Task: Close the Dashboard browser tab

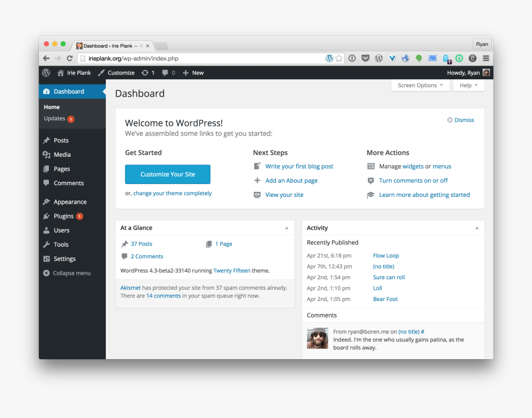Action: tap(148, 46)
